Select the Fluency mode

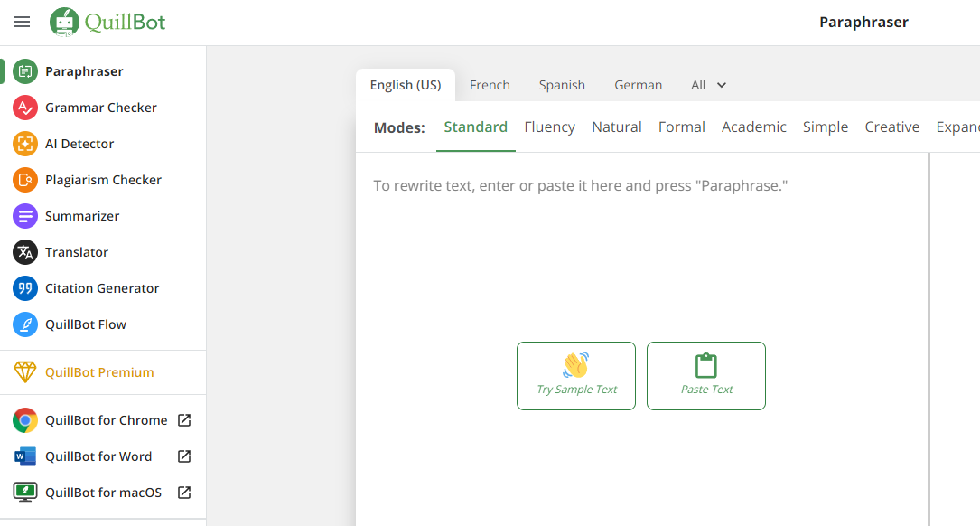pyautogui.click(x=549, y=127)
